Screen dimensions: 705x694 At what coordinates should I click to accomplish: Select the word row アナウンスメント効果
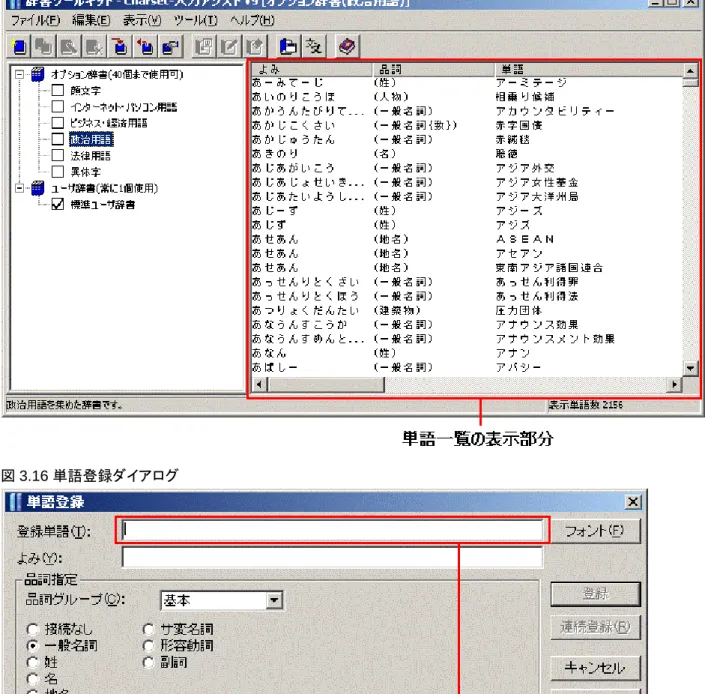467,339
